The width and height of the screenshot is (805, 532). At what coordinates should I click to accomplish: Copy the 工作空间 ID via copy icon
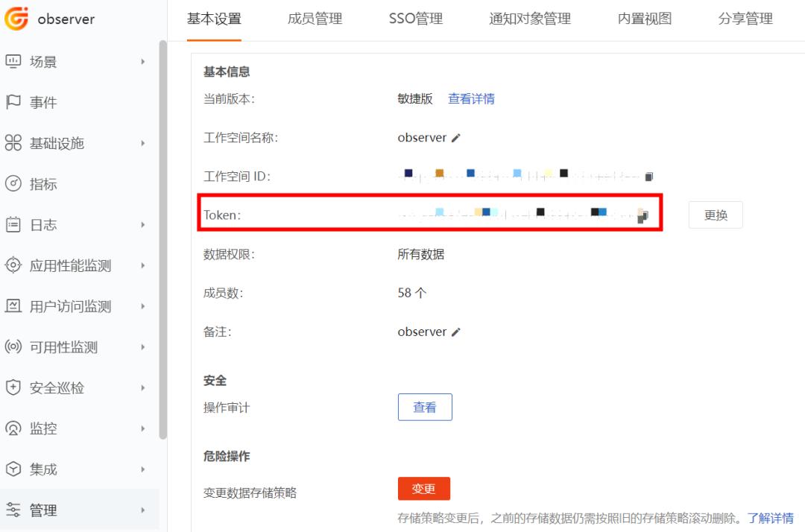[x=648, y=176]
